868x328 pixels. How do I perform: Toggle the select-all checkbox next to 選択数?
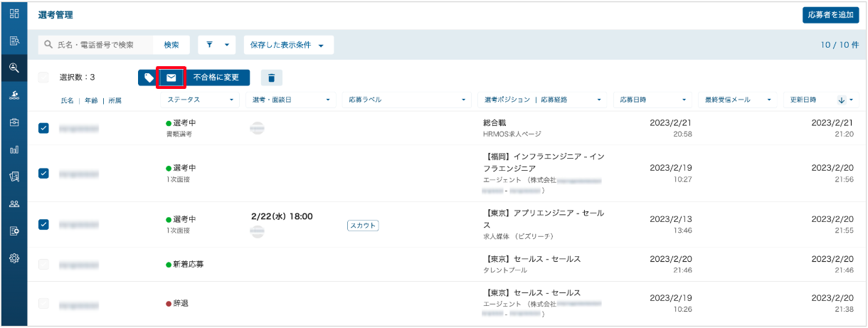43,78
